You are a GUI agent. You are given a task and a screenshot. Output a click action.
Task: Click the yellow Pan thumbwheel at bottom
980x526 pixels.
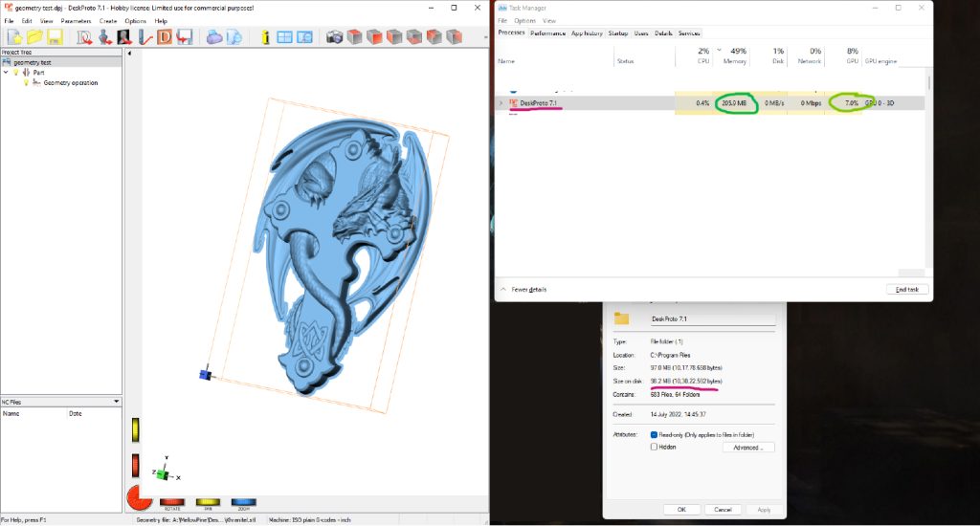207,501
